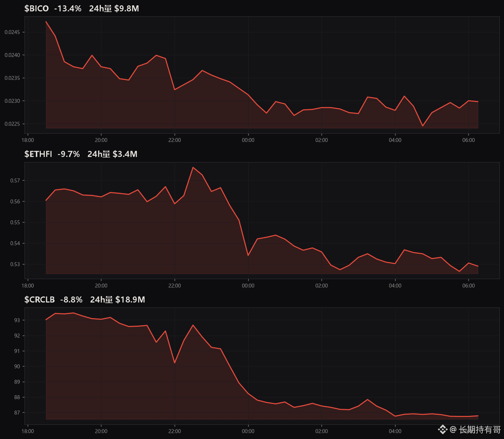This screenshot has height=439, width=504.
Task: Click the 0.0245 price axis label
Action: 12,32
